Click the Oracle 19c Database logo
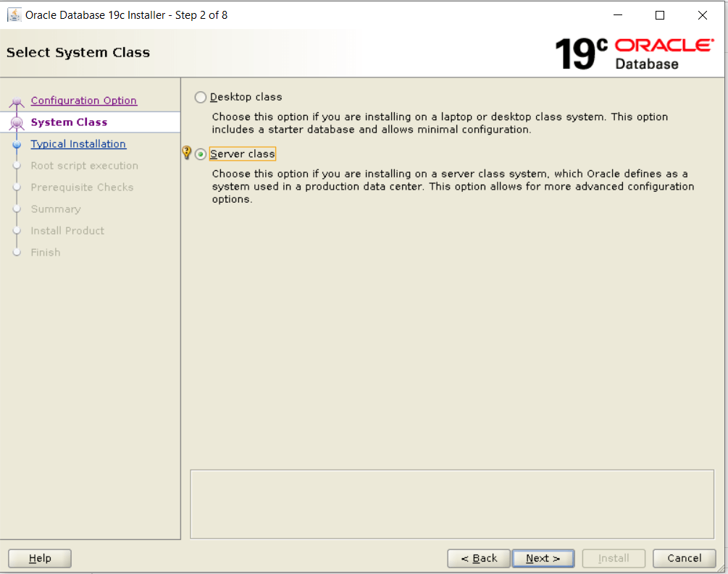 click(635, 54)
